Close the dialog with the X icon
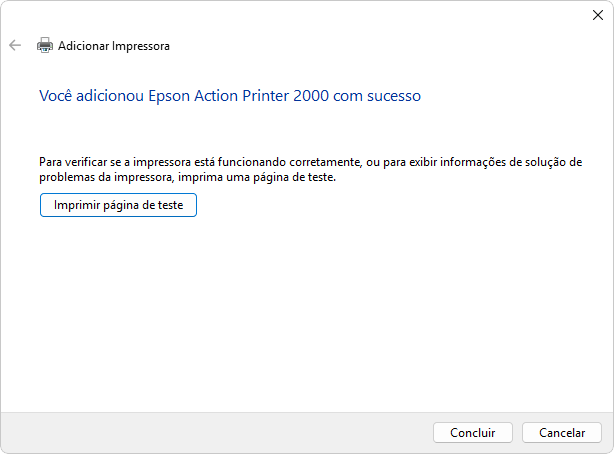 tap(598, 15)
